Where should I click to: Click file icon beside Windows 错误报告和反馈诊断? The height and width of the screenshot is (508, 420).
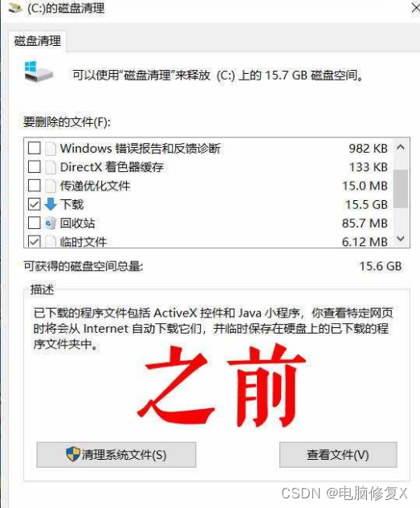(x=51, y=149)
